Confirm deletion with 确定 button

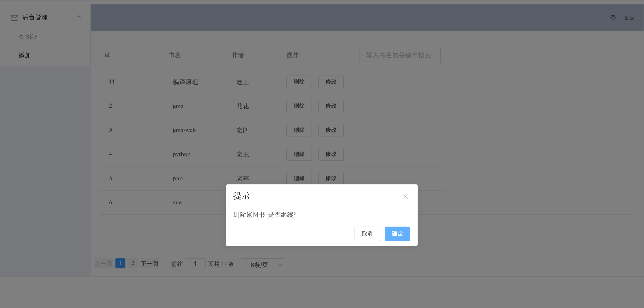coord(397,234)
